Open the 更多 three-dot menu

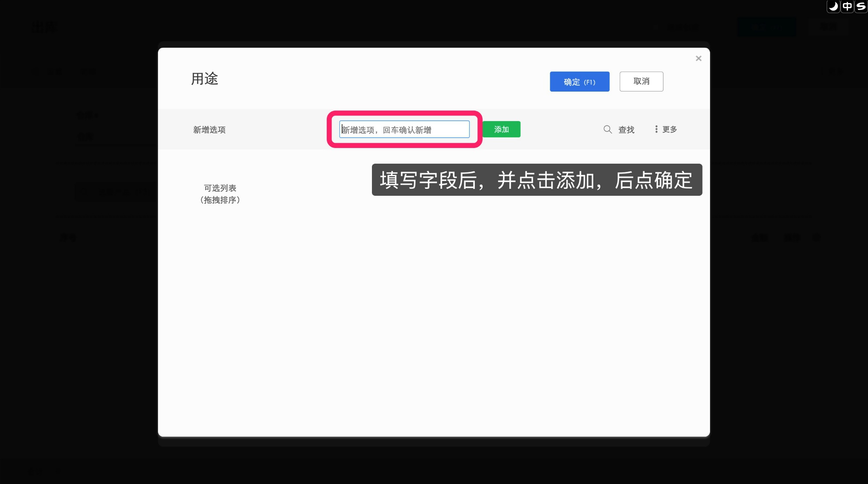tap(666, 129)
